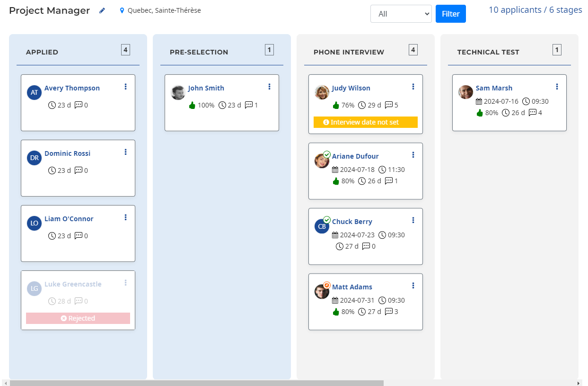Image resolution: width=588 pixels, height=386 pixels.
Task: Click the Applied column count badge
Action: click(x=125, y=50)
